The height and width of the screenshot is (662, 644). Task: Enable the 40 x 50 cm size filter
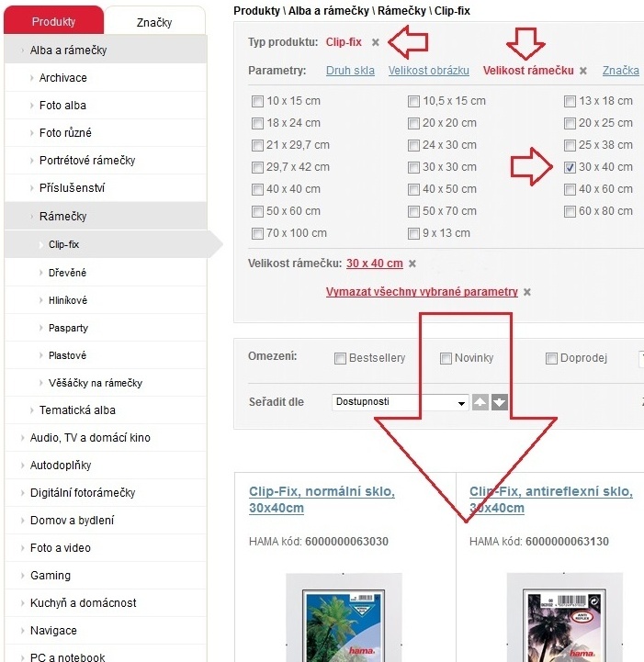point(413,189)
